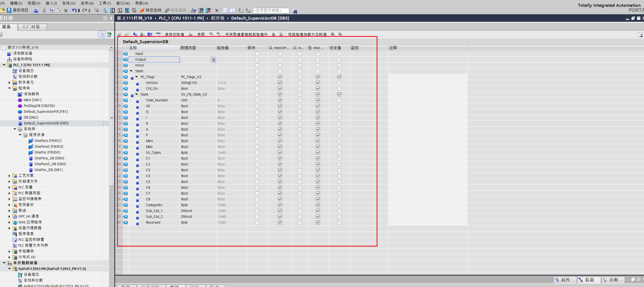Image resolution: width=644 pixels, height=287 pixels.
Task: Collapse the 程序资源 folder in tree
Action: [x=20, y=135]
